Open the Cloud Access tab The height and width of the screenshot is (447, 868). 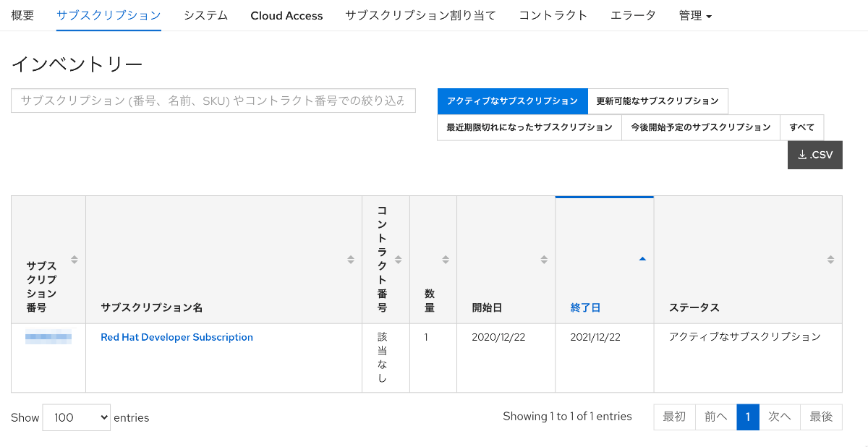coord(286,15)
